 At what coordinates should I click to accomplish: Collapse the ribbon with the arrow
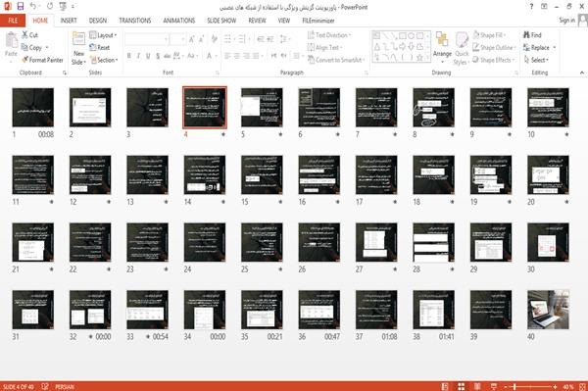[x=581, y=73]
